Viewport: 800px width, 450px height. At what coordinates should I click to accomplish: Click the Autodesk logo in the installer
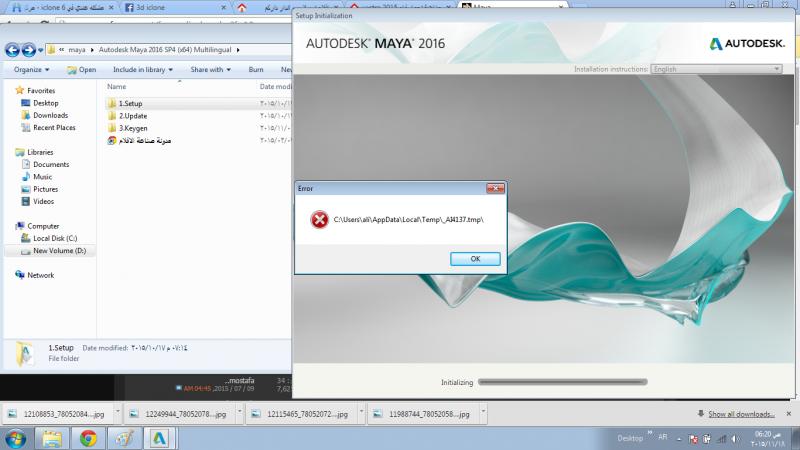747,44
